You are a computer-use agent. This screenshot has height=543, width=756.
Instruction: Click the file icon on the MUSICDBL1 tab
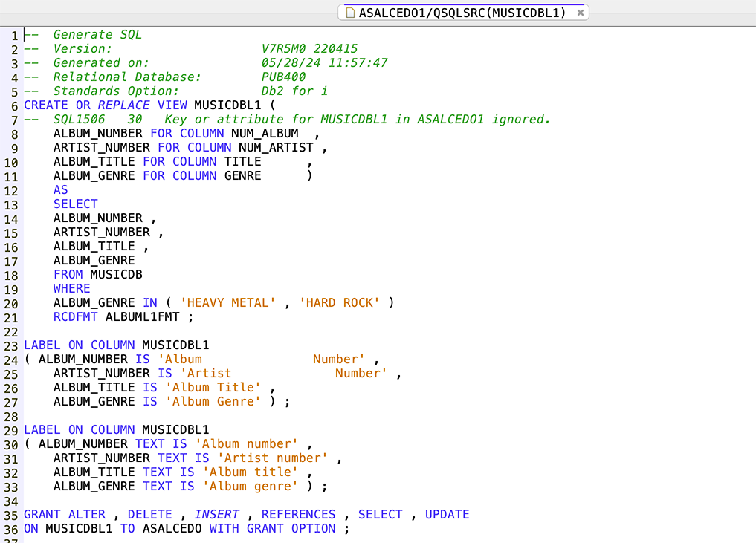coord(350,13)
